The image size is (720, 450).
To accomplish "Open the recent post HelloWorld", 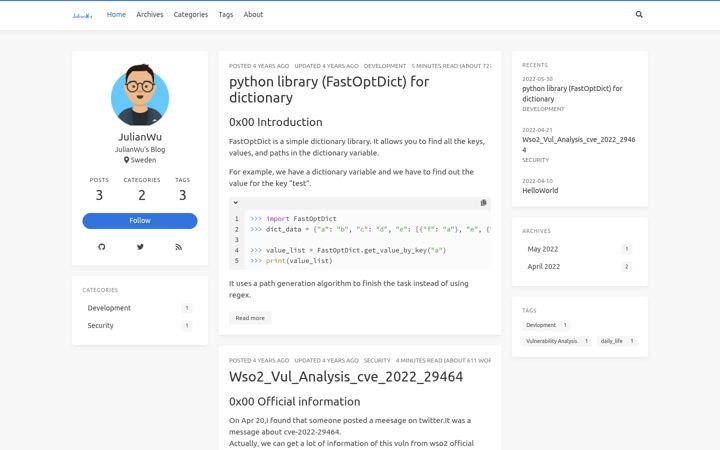I will 540,191.
